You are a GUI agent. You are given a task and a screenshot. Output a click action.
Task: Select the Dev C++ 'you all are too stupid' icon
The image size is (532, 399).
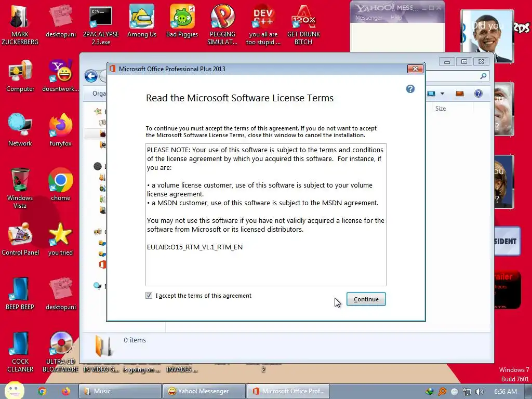(263, 24)
